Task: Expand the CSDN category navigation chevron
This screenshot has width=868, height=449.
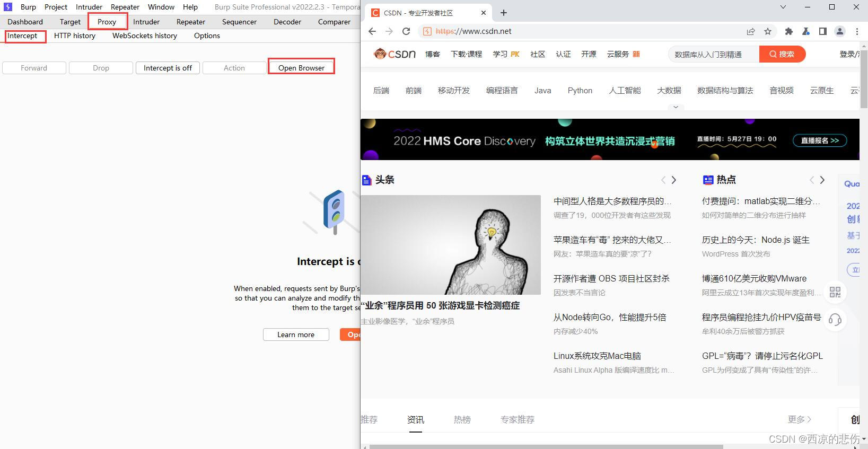Action: tap(676, 107)
